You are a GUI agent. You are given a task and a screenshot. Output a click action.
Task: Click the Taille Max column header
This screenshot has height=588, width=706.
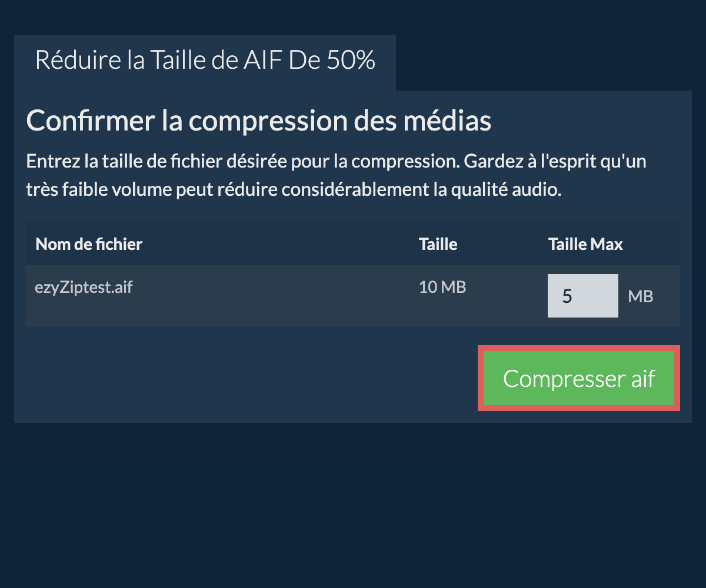point(585,244)
